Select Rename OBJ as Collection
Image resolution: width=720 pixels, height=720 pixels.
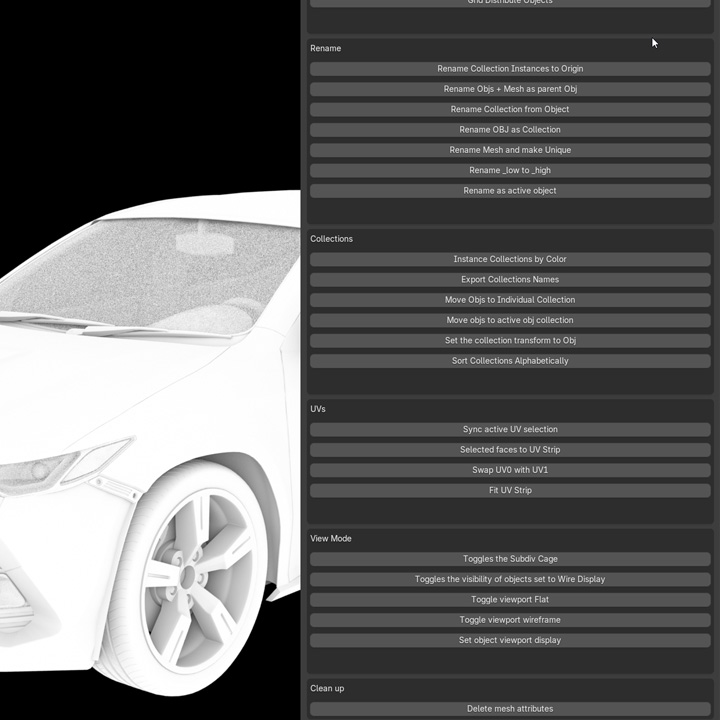pyautogui.click(x=510, y=129)
